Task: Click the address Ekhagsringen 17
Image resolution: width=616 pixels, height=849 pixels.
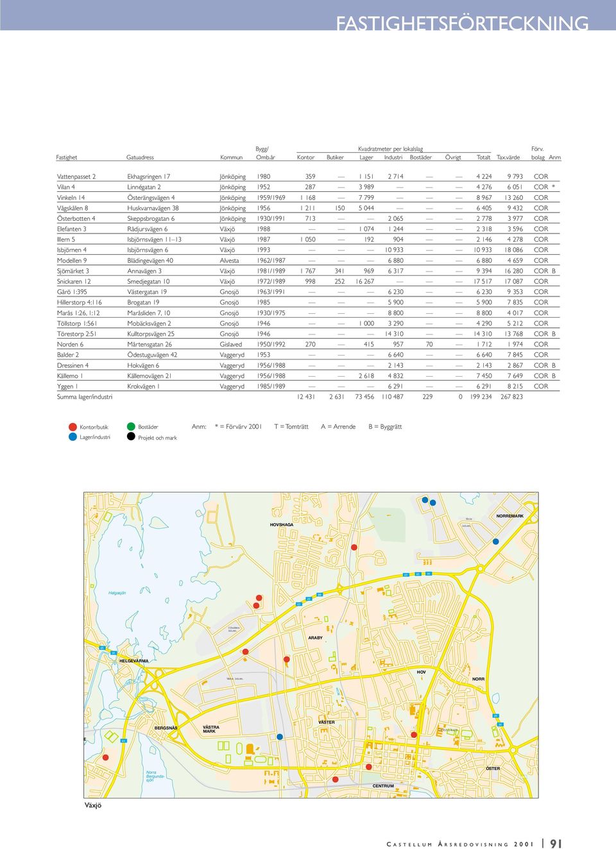Action: (x=149, y=176)
